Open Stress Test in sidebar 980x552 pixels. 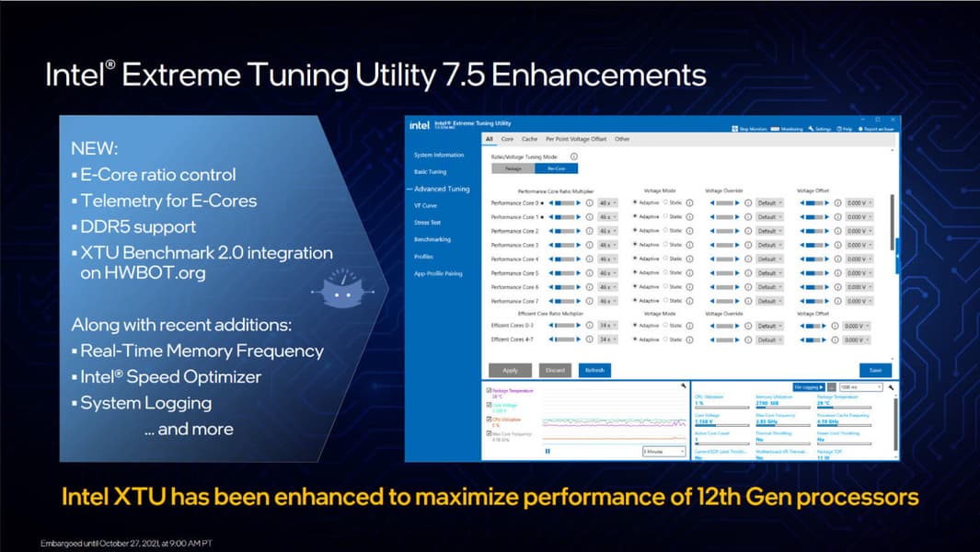[427, 223]
